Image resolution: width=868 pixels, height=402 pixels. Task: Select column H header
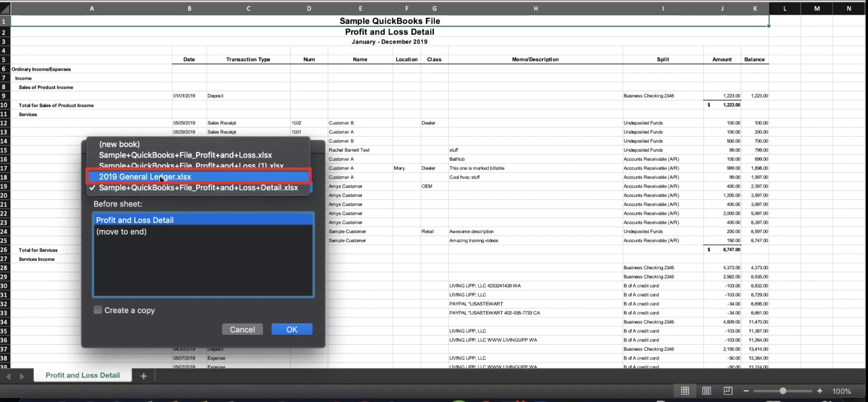click(x=535, y=9)
